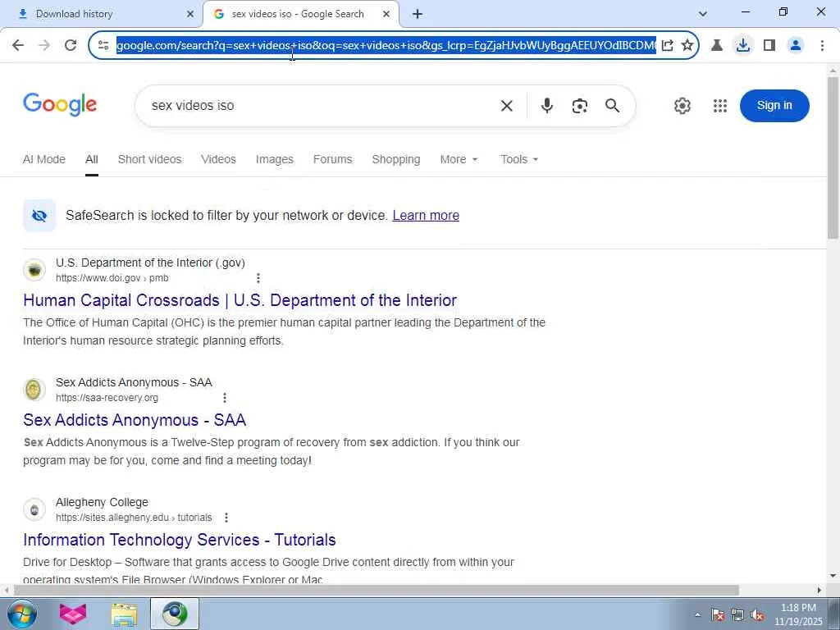The image size is (840, 630).
Task: Click the address bar URL field
Action: click(386, 46)
